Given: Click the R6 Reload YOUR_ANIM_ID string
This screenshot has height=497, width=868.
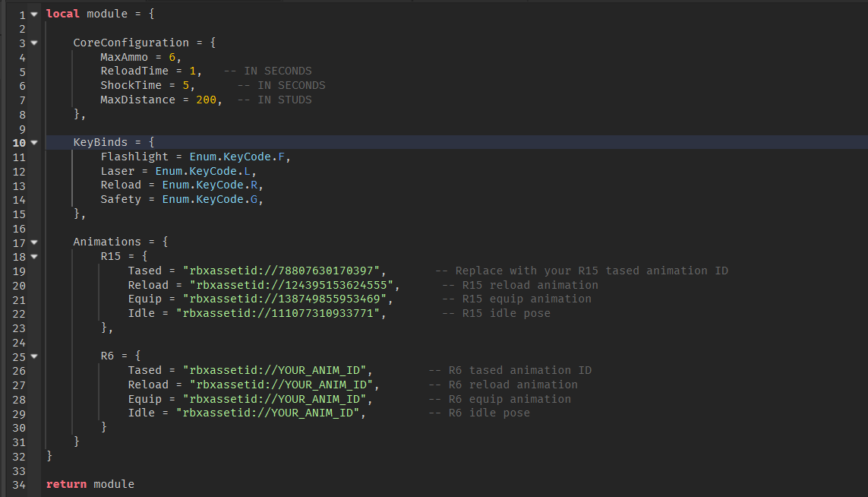Looking at the screenshot, I should [x=284, y=385].
